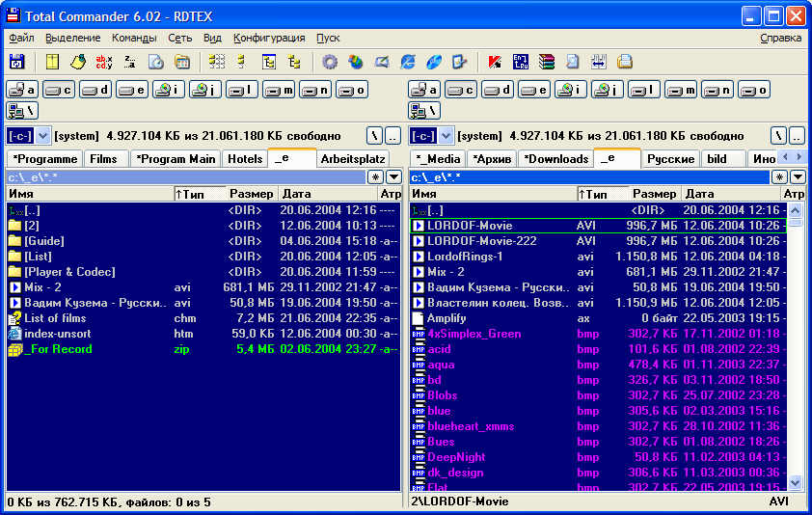Open right panel favorites asterisk button
812x515 pixels.
pyautogui.click(x=779, y=177)
